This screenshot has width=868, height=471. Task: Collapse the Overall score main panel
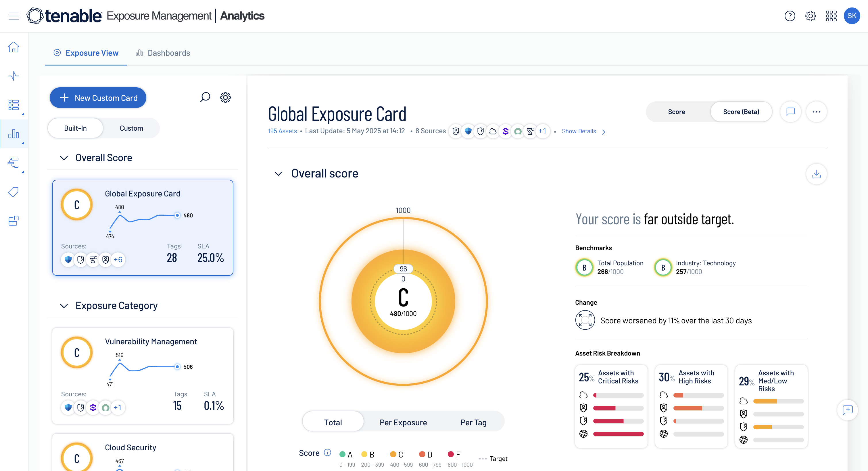pyautogui.click(x=278, y=174)
